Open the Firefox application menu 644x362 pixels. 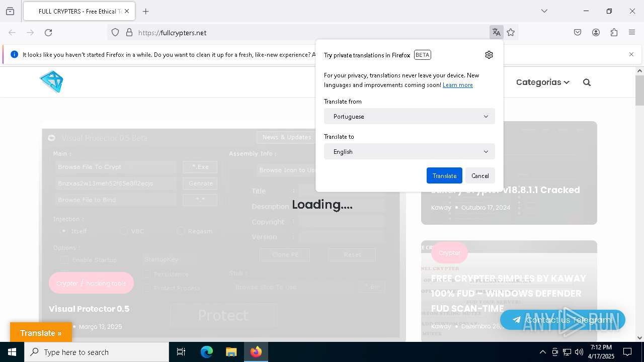632,33
